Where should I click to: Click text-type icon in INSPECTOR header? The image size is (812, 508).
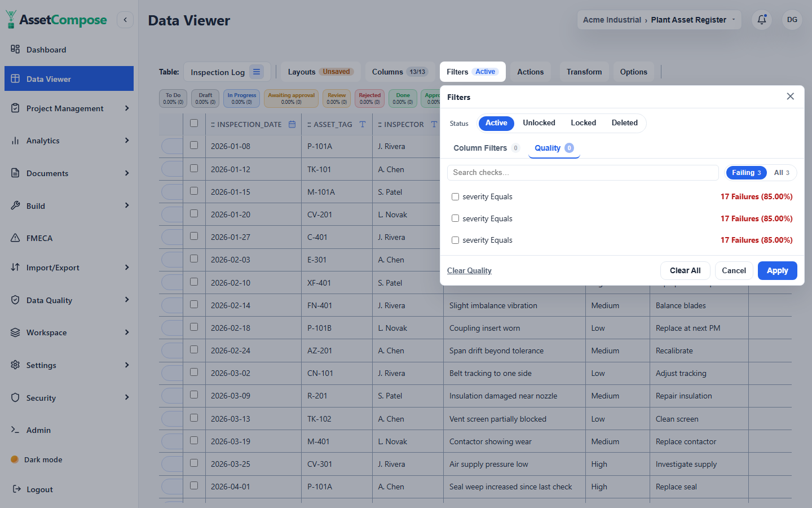[x=433, y=124]
